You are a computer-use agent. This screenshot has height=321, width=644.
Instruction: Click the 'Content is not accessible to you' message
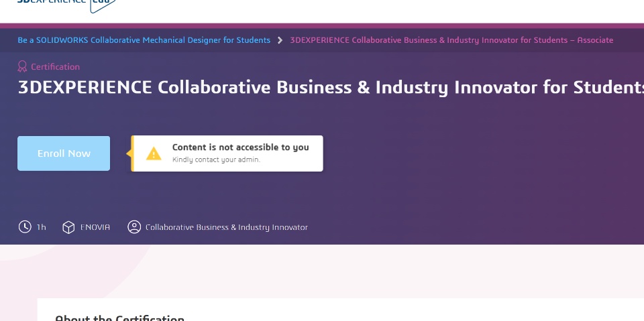click(240, 147)
